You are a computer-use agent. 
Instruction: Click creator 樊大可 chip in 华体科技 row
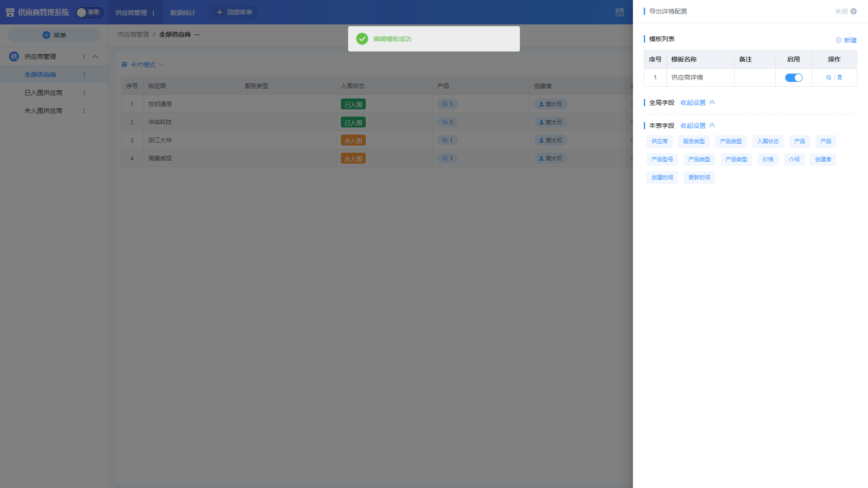pyautogui.click(x=551, y=122)
